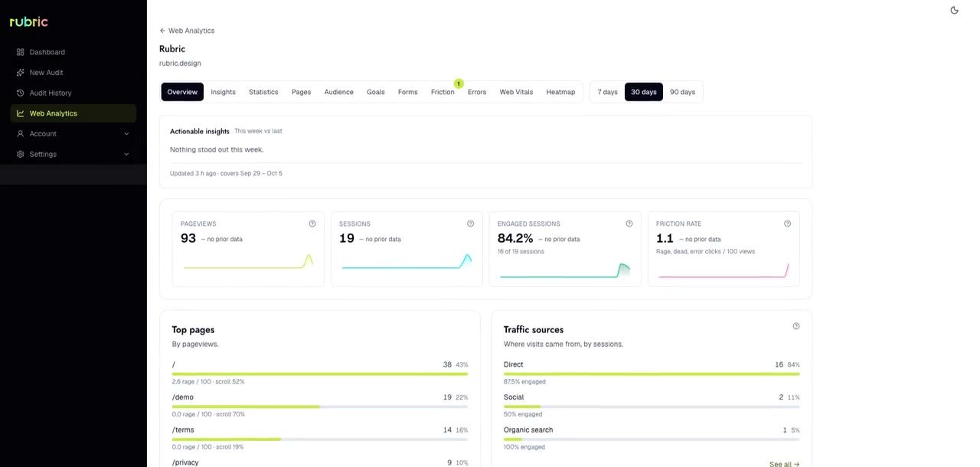Click "Nothing stood out this week." text
This screenshot has height=467, width=980.
(x=217, y=150)
